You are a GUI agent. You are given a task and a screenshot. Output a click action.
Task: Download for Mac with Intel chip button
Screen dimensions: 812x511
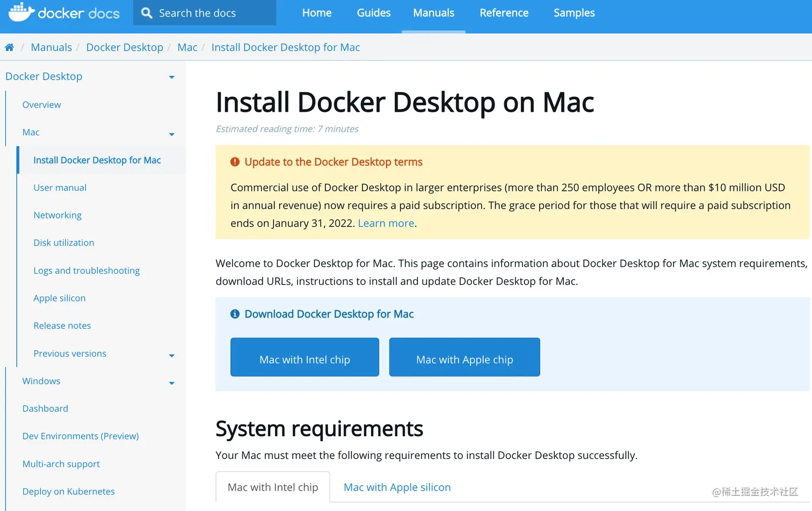point(305,357)
